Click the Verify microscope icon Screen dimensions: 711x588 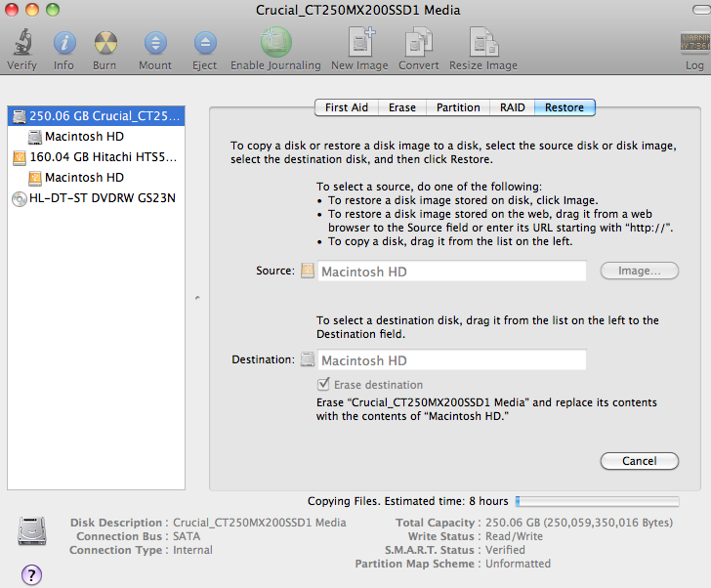[x=21, y=42]
